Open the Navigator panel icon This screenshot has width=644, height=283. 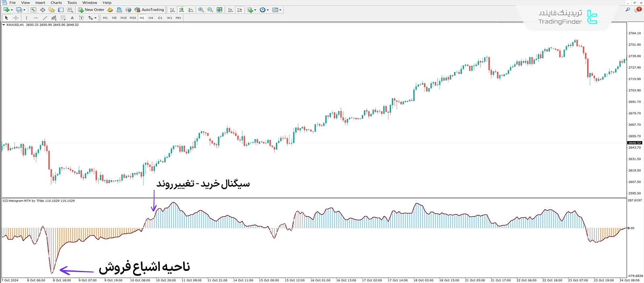point(52,10)
